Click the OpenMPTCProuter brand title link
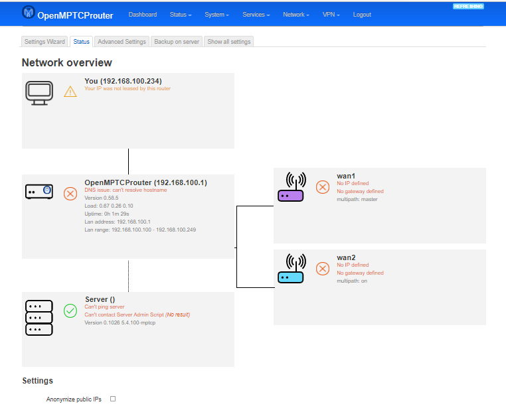Image resolution: width=506 pixels, height=420 pixels. (x=75, y=15)
